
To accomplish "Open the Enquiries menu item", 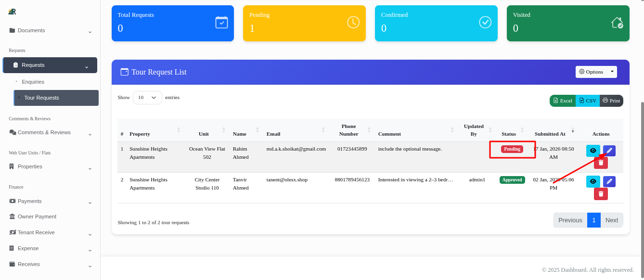I will [33, 82].
